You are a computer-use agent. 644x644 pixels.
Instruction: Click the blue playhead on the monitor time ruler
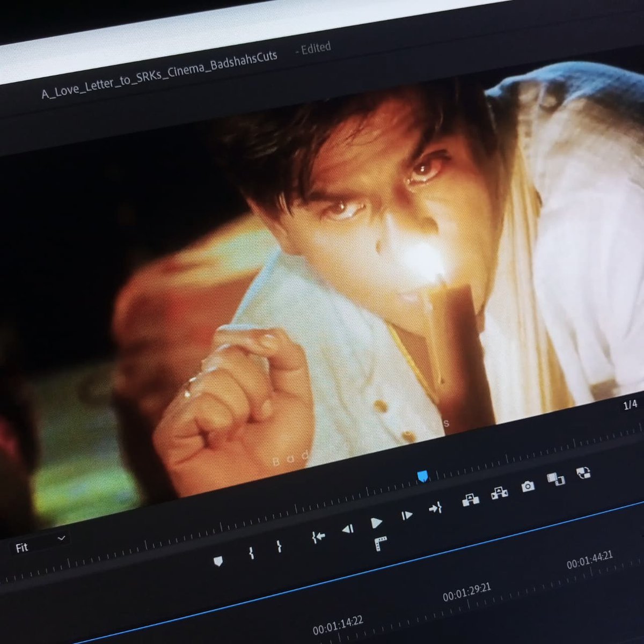click(x=423, y=476)
